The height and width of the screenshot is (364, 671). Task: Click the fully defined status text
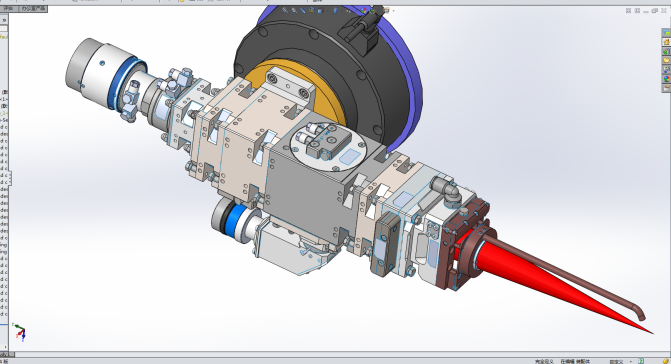click(x=544, y=361)
